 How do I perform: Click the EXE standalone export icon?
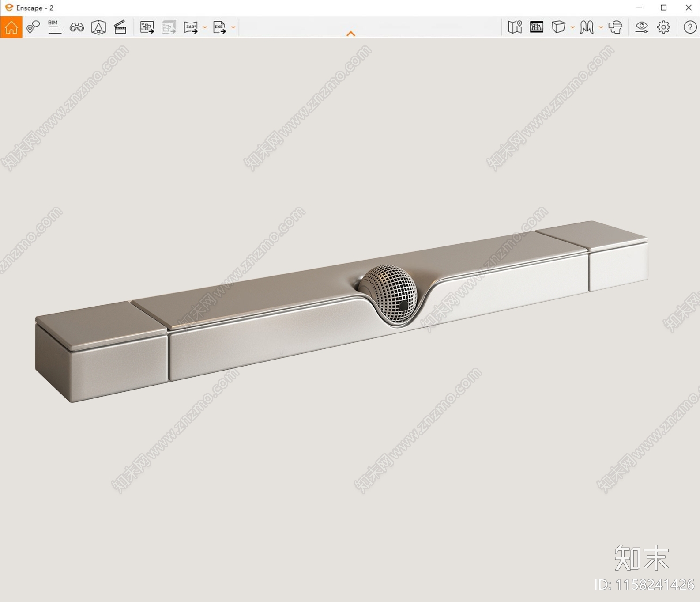pos(219,27)
